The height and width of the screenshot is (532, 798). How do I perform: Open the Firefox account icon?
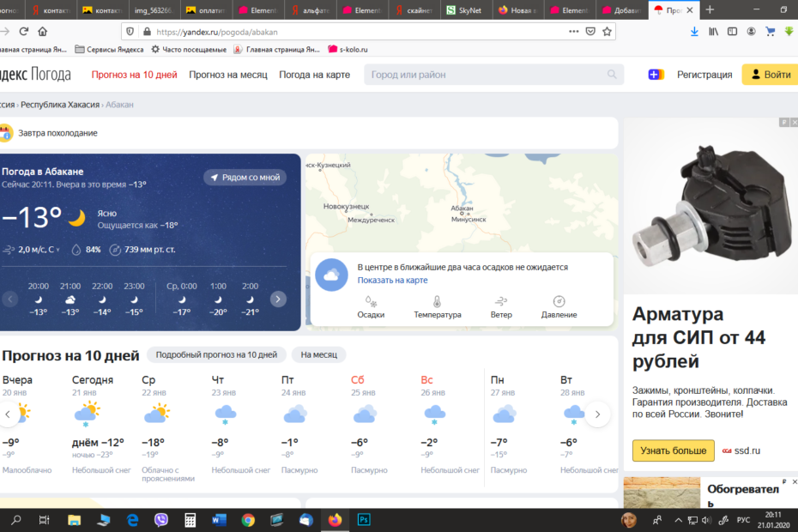tap(751, 32)
